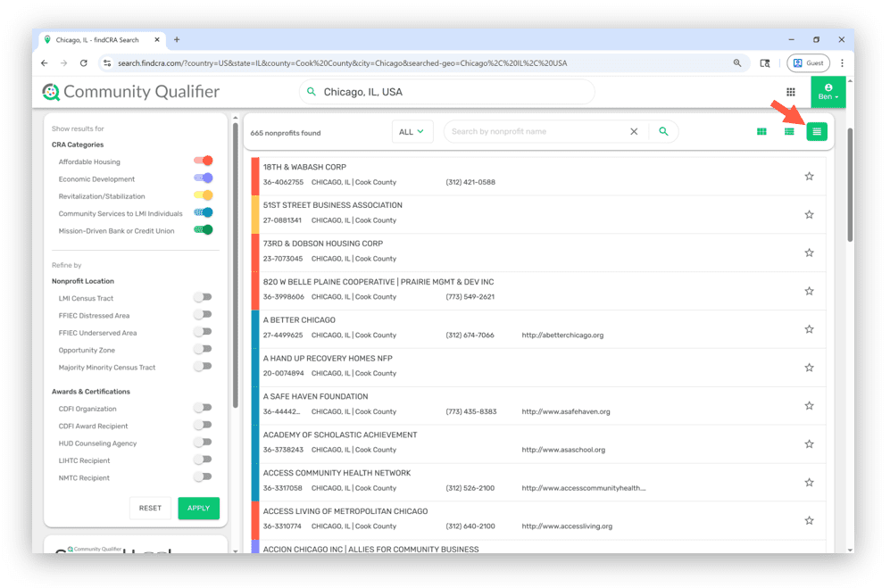Click the browser address bar URL
This screenshot has height=588, width=890.
pyautogui.click(x=342, y=63)
